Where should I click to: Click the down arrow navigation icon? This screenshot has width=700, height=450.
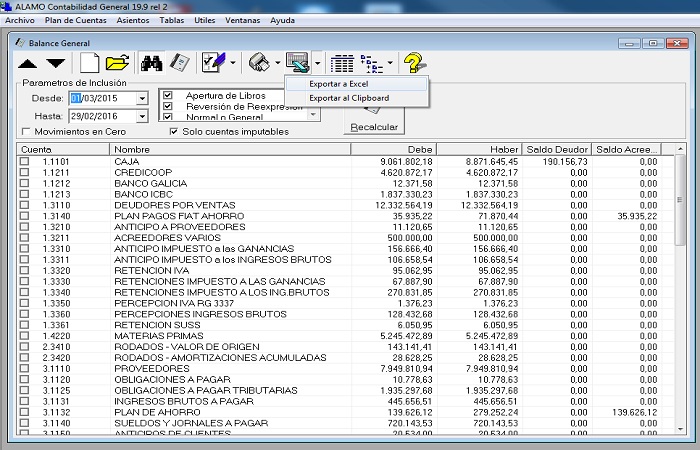56,63
